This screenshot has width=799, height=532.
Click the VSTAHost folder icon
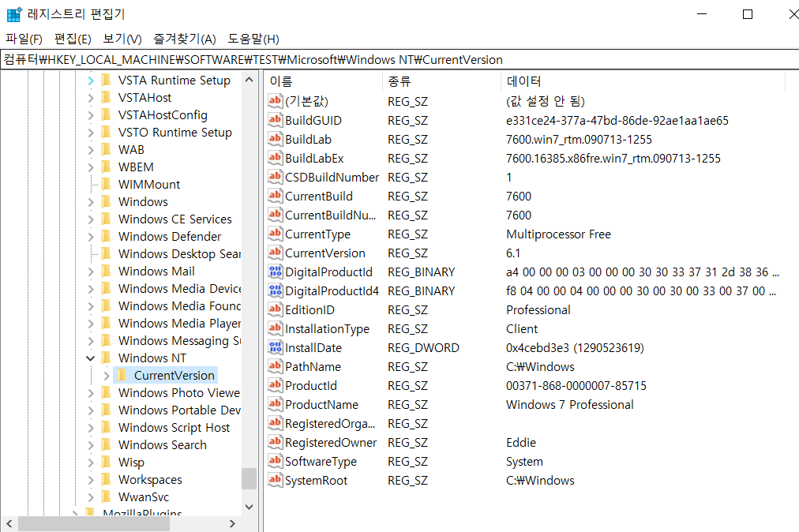tap(106, 97)
